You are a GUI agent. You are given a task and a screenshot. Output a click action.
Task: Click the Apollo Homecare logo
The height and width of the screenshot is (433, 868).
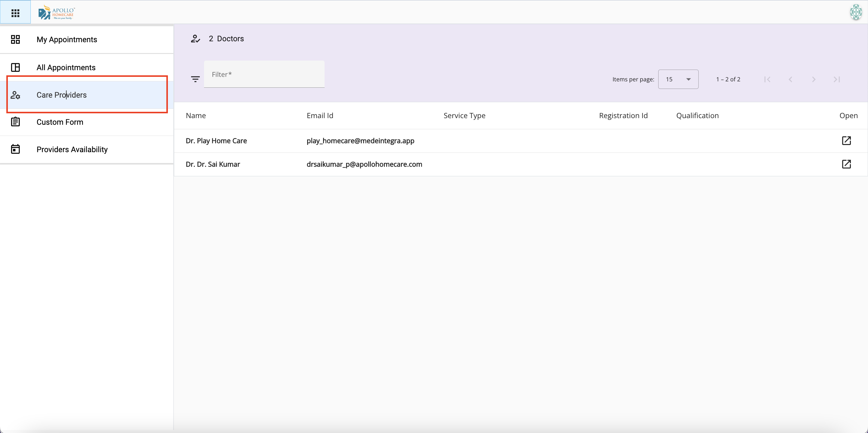click(57, 13)
